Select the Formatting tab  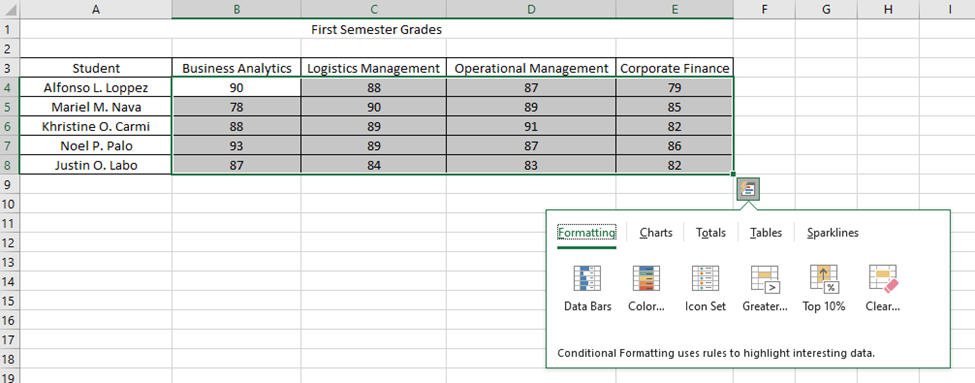(586, 233)
